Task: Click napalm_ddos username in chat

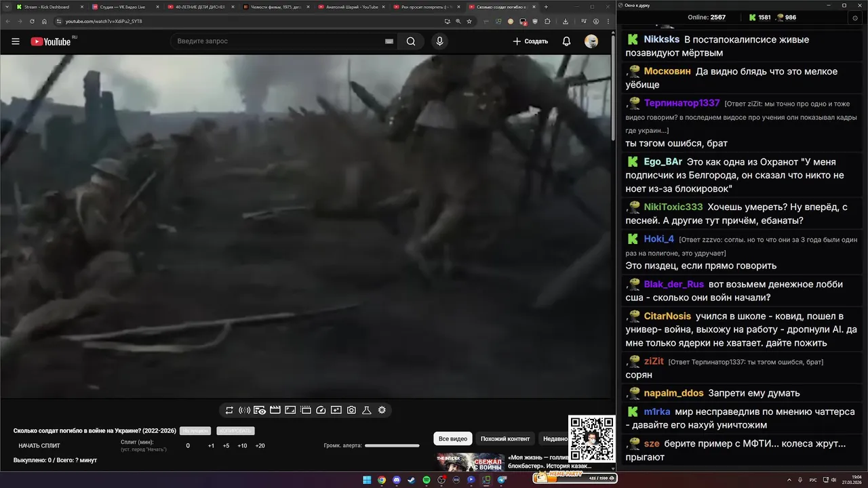Action: pos(673,393)
